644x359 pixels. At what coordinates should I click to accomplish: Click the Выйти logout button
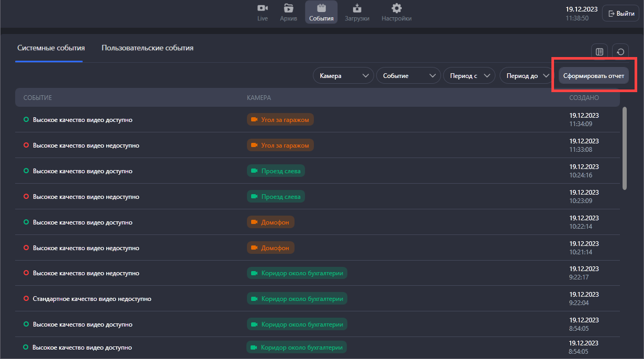[620, 14]
